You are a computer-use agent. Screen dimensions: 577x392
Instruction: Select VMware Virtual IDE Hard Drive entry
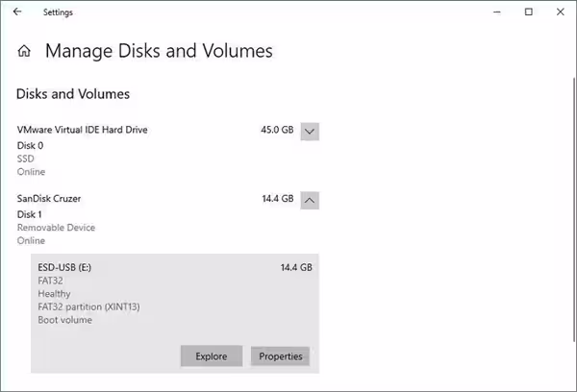coord(83,130)
